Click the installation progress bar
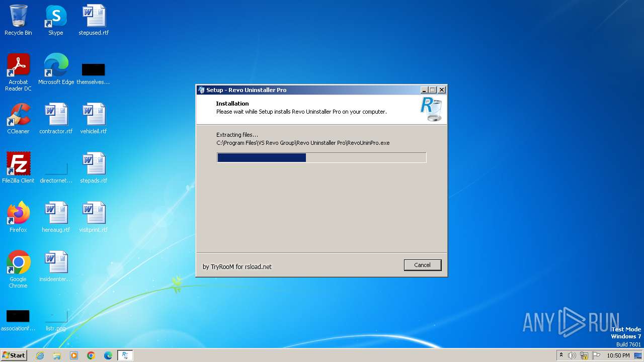644x362 pixels. 321,157
